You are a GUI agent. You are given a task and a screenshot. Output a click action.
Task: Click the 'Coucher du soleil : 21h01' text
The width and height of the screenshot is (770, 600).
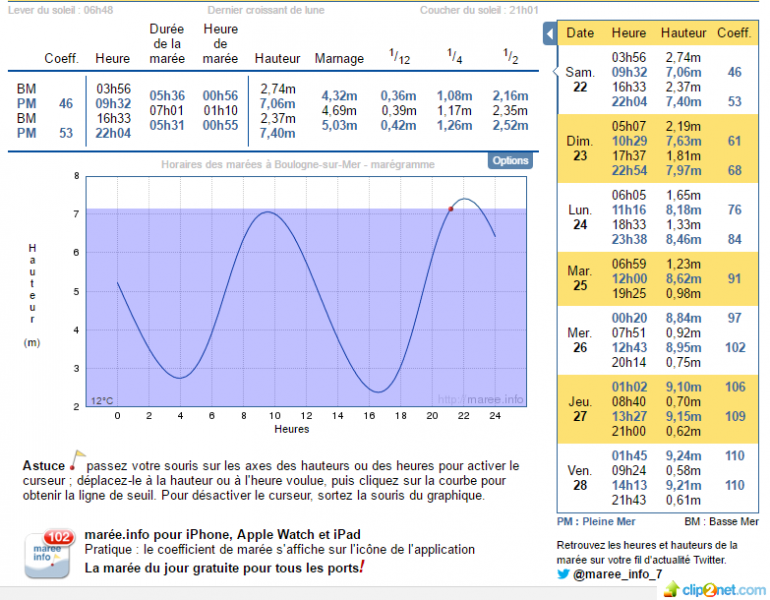(479, 10)
